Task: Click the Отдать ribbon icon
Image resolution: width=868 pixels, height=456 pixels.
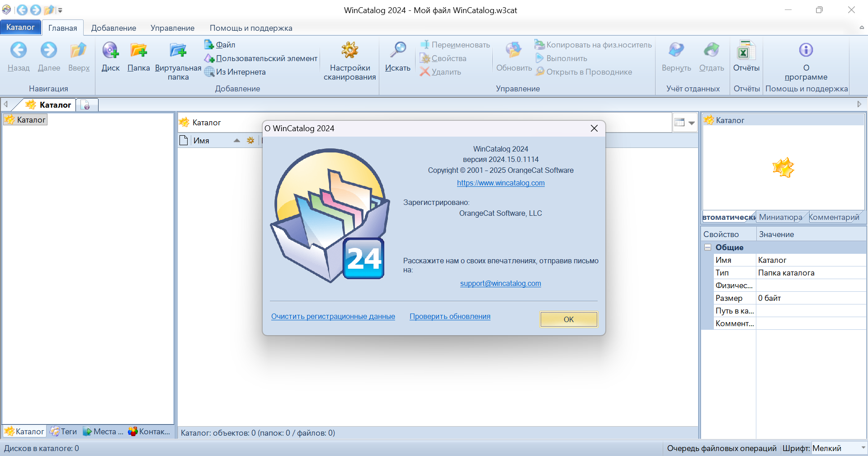Action: [712, 50]
